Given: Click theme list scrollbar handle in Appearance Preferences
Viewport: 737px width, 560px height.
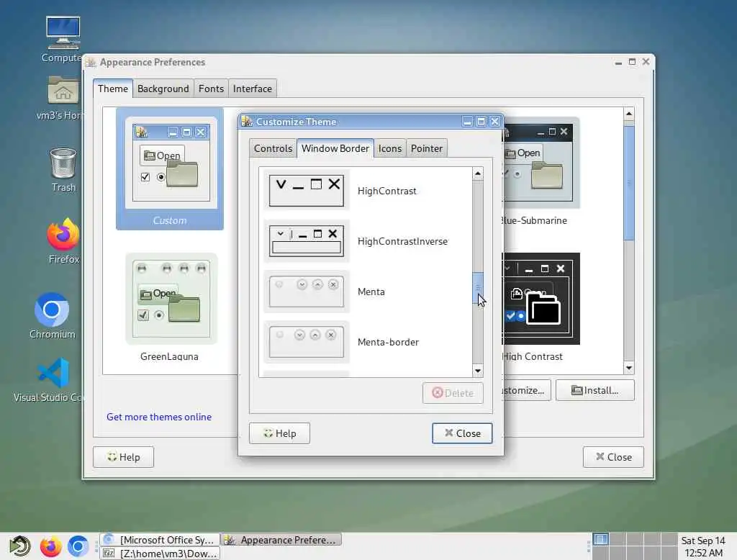Looking at the screenshot, I should pyautogui.click(x=629, y=183).
